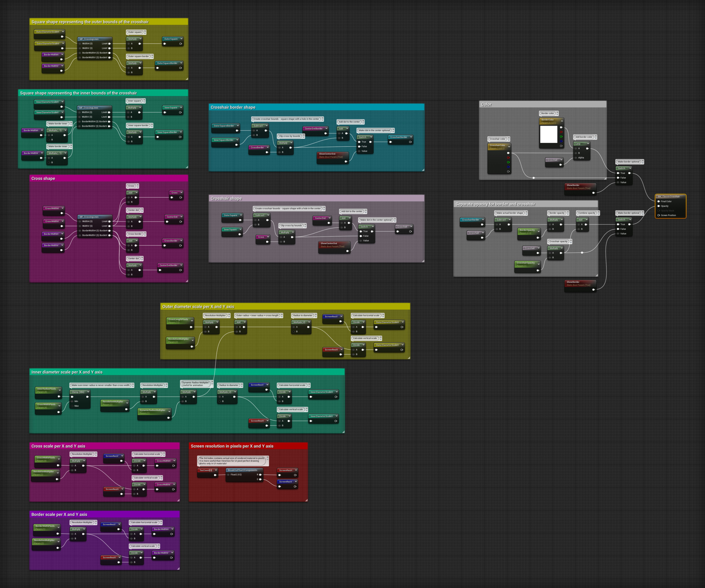Select the MF_CrossingLines node in Cross shape
Screen dimensions: 705x588
pos(90,217)
